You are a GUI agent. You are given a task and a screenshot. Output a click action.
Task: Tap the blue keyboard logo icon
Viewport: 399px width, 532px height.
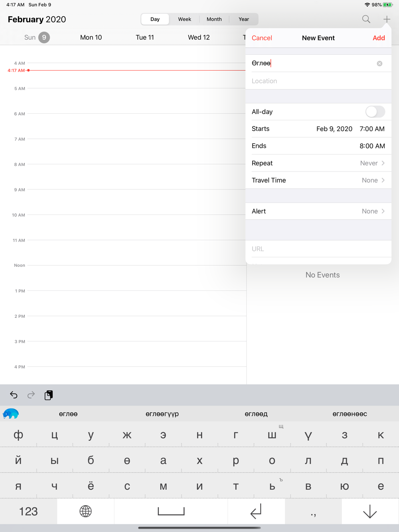point(11,414)
